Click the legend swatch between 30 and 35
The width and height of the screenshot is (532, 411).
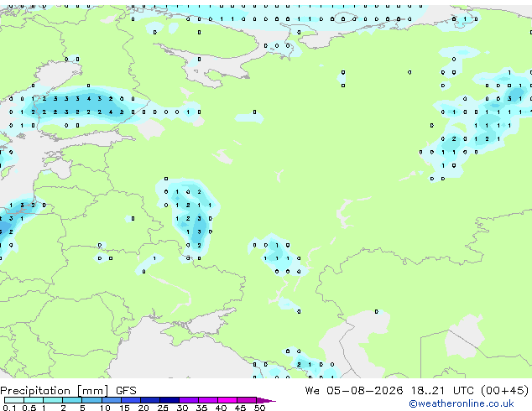189,400
